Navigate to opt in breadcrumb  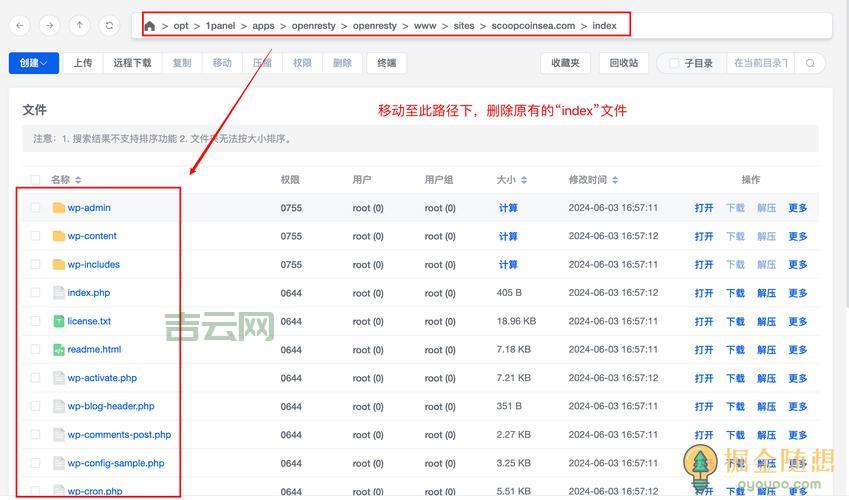click(x=181, y=26)
